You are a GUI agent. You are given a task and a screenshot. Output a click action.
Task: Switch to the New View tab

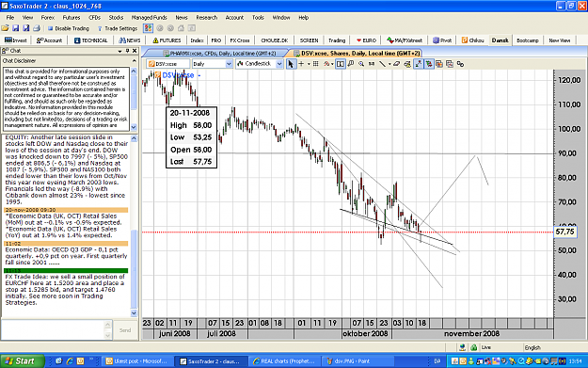(560, 40)
